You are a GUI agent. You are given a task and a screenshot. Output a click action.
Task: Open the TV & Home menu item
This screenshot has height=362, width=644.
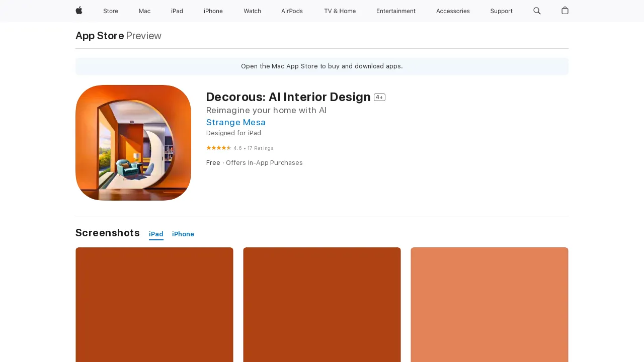point(340,11)
